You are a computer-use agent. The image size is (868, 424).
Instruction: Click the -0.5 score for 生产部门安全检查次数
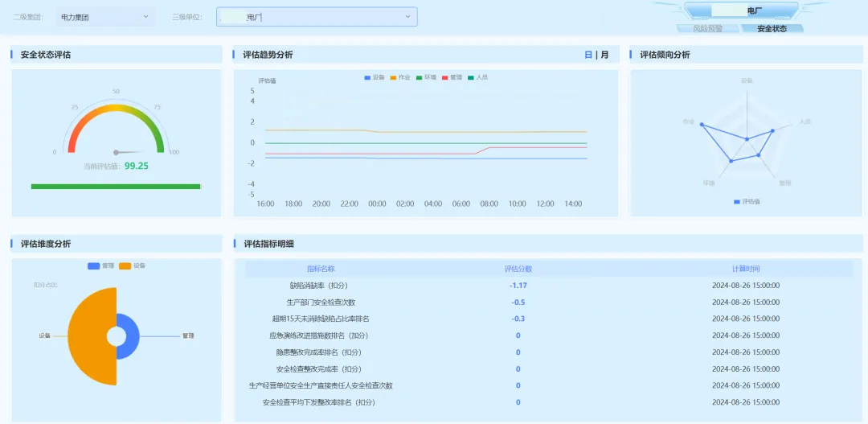pos(518,302)
